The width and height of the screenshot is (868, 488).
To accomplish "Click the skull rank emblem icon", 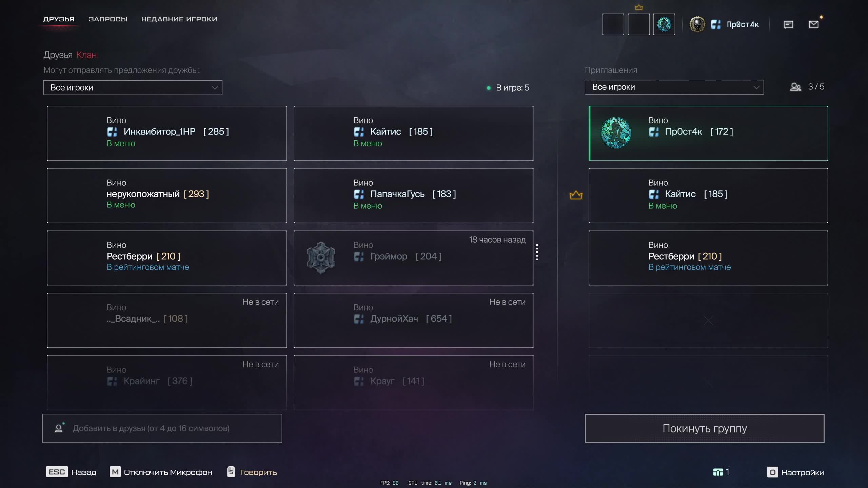I will point(697,24).
